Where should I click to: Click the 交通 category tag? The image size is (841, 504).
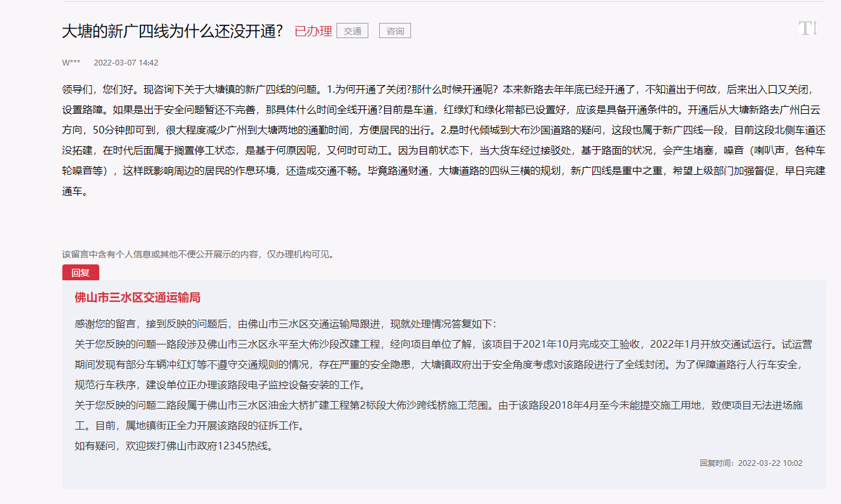point(352,31)
